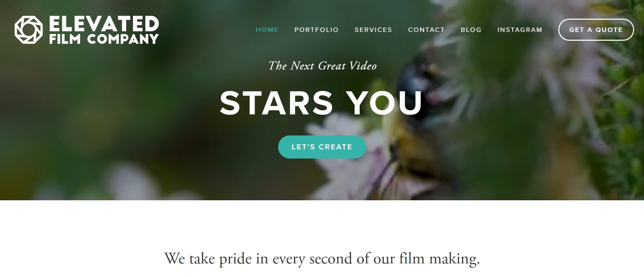Click the Let's Create button
This screenshot has height=277, width=644.
click(x=322, y=147)
